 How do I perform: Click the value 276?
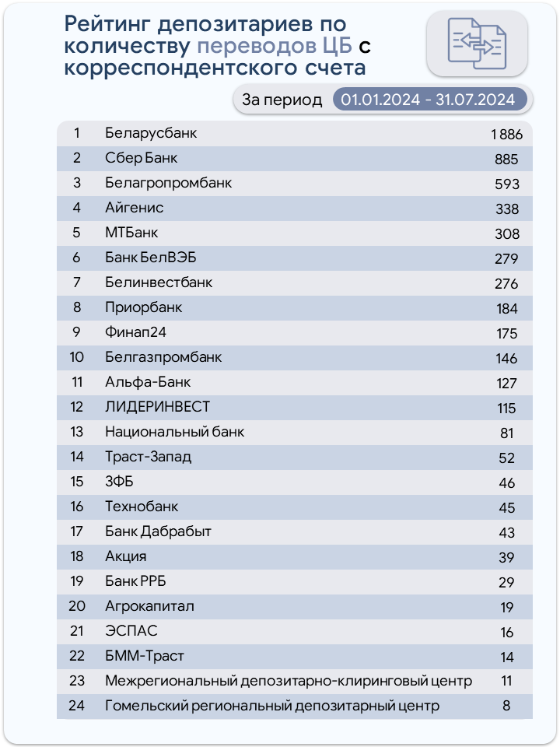[506, 284]
